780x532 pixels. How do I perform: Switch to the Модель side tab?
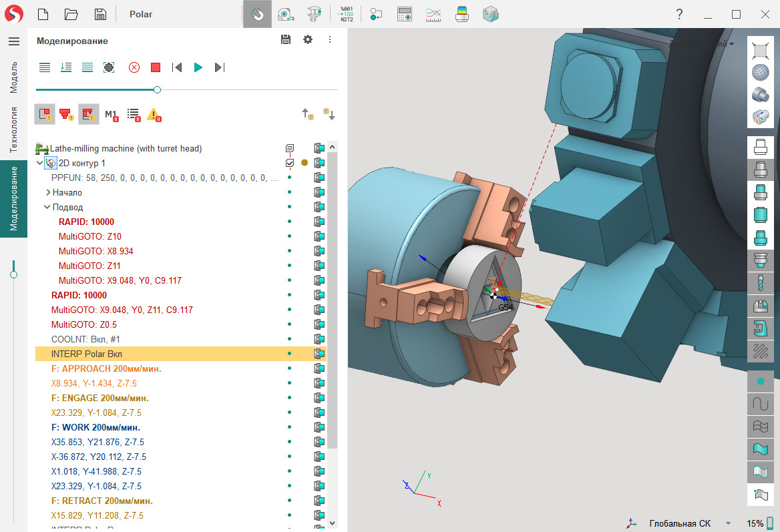pos(13,77)
